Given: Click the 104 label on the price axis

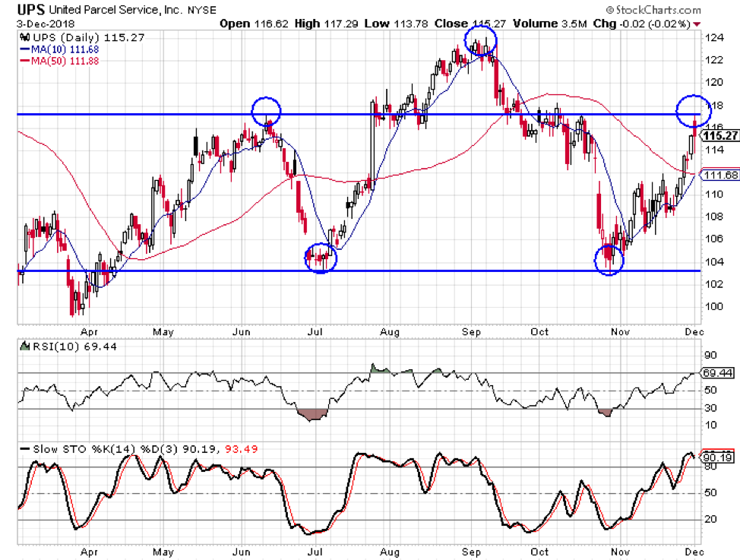Looking at the screenshot, I should point(714,261).
